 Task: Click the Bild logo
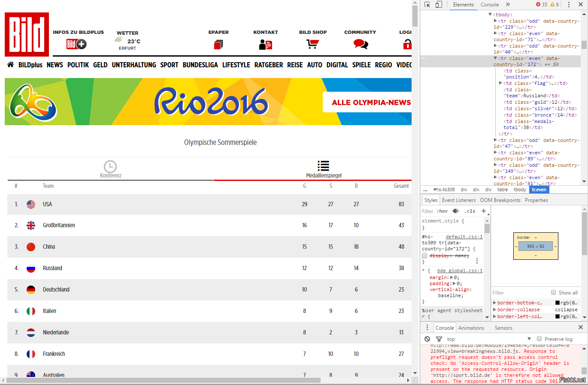[x=27, y=34]
